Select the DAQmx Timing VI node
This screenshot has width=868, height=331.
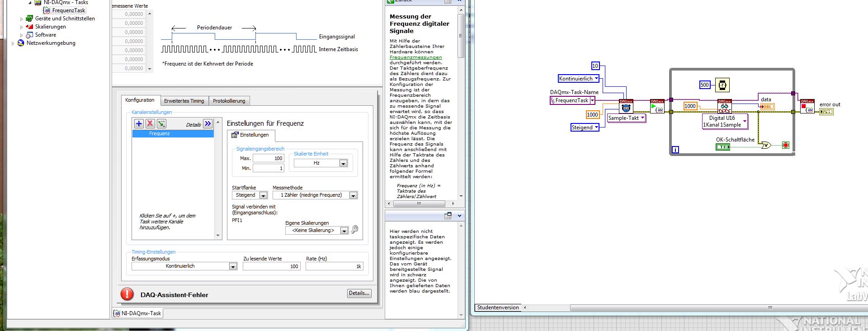626,106
